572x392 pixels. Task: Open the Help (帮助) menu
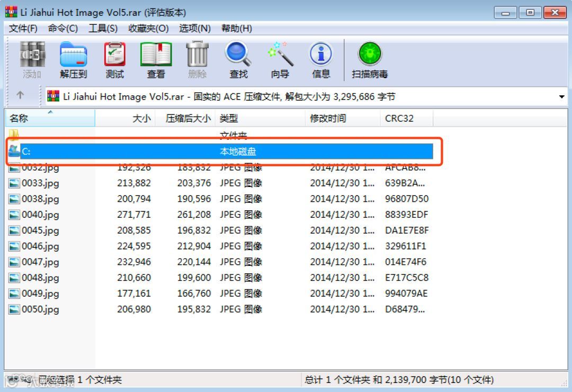tap(236, 28)
